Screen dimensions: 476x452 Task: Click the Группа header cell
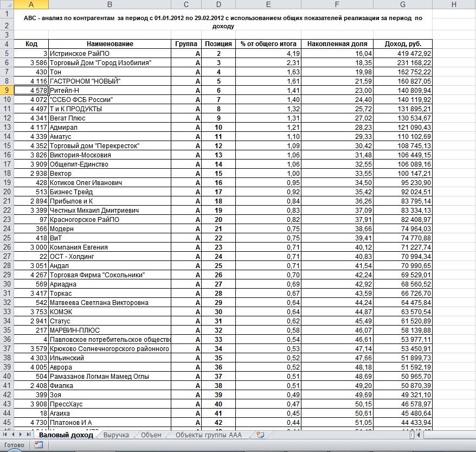(186, 44)
